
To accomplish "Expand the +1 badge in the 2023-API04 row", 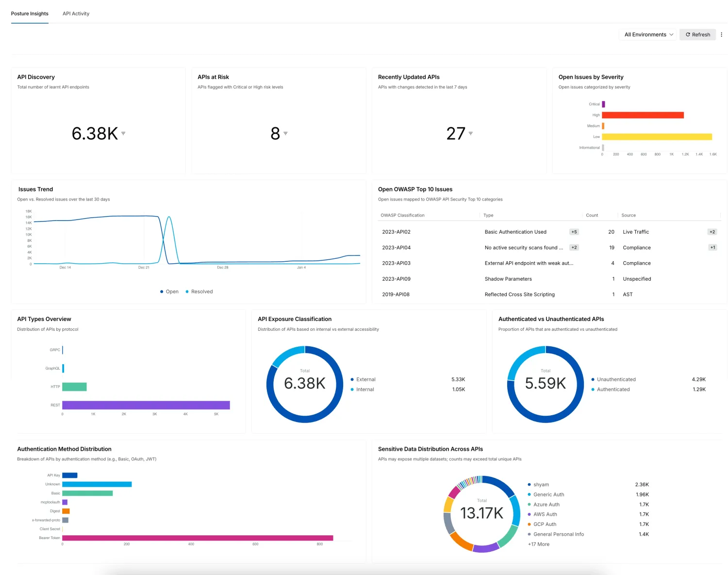I will 712,248.
